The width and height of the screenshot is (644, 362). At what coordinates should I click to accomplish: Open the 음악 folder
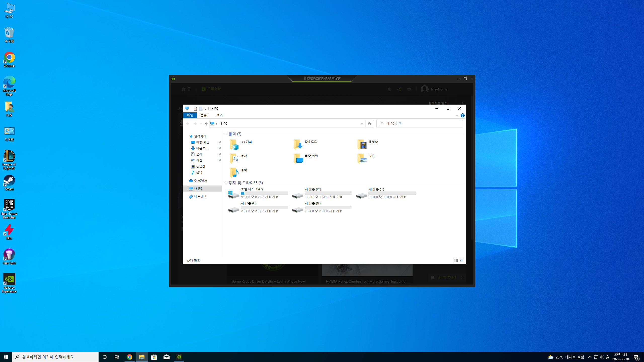tap(234, 172)
